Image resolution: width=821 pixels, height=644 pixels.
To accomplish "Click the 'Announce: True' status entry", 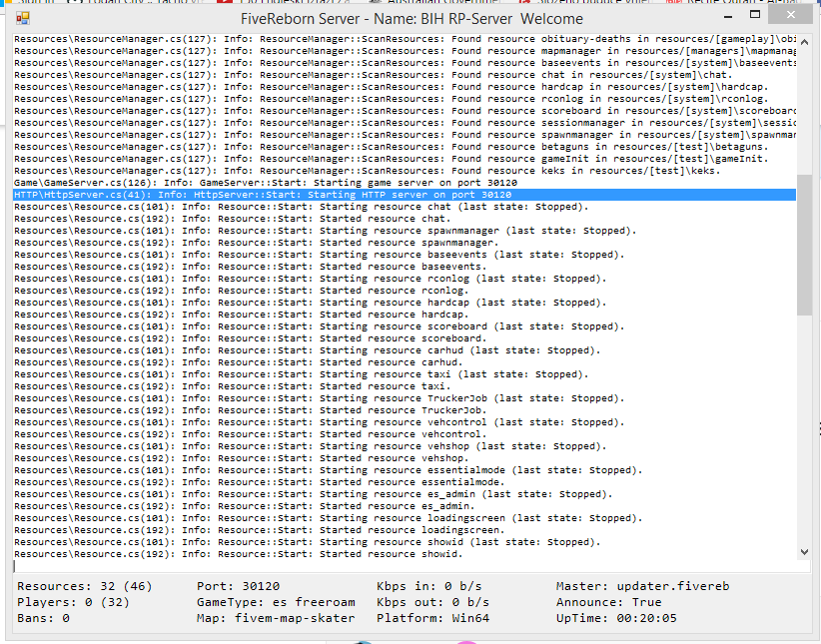I will [x=609, y=603].
